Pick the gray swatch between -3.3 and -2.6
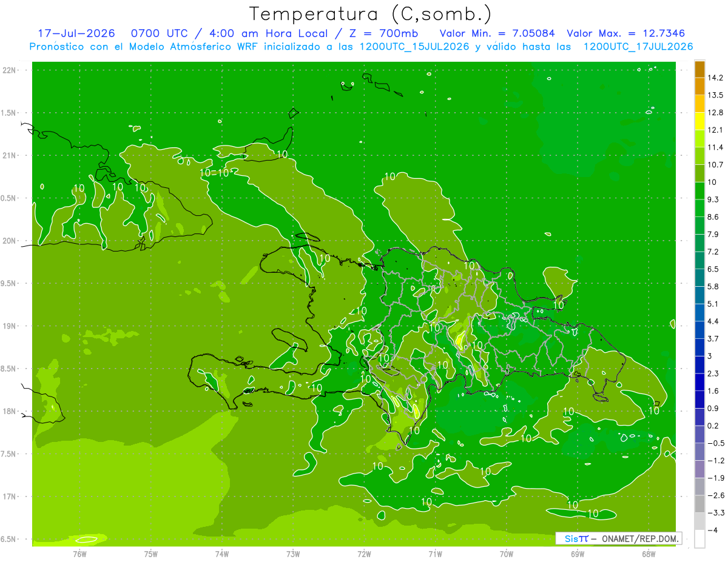 pos(699,504)
